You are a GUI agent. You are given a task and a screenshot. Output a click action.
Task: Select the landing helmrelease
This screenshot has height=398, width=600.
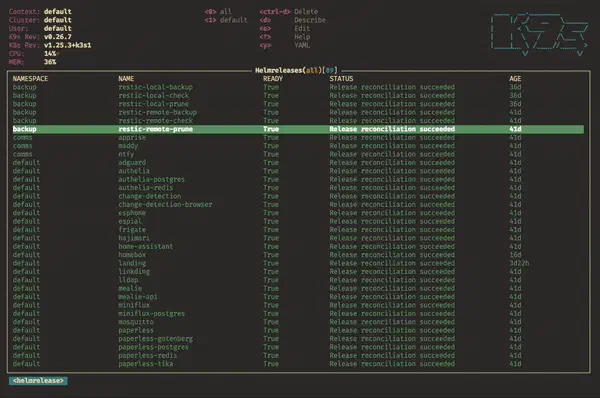point(298,263)
